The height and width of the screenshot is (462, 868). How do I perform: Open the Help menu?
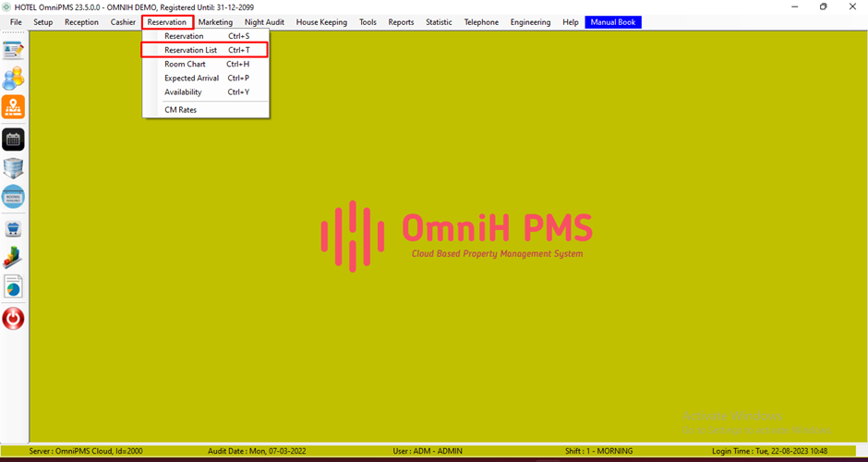pyautogui.click(x=570, y=22)
